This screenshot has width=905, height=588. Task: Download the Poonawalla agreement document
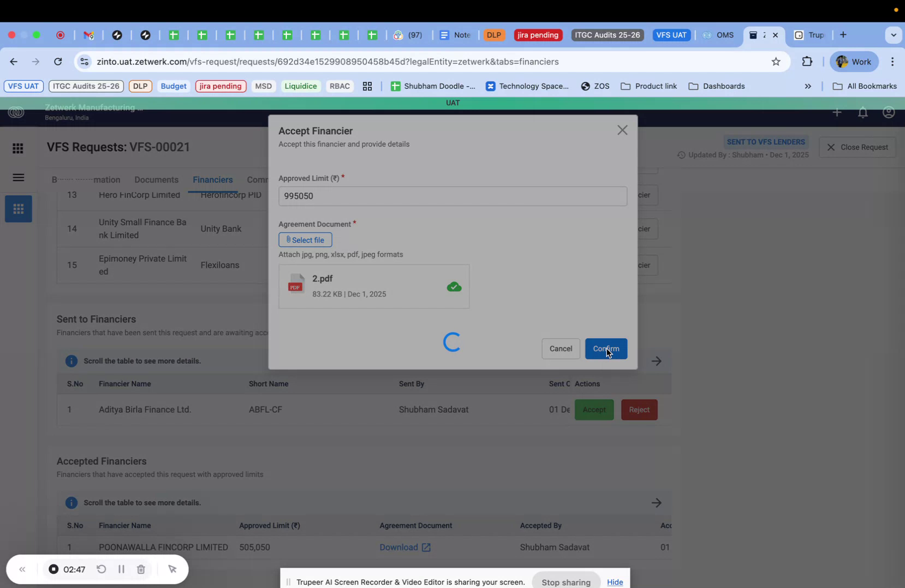click(x=405, y=547)
